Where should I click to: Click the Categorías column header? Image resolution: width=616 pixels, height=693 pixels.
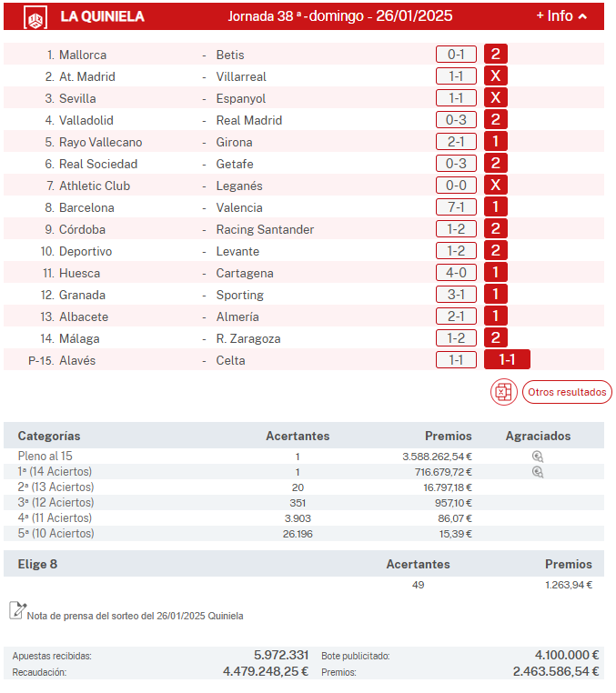tap(49, 437)
